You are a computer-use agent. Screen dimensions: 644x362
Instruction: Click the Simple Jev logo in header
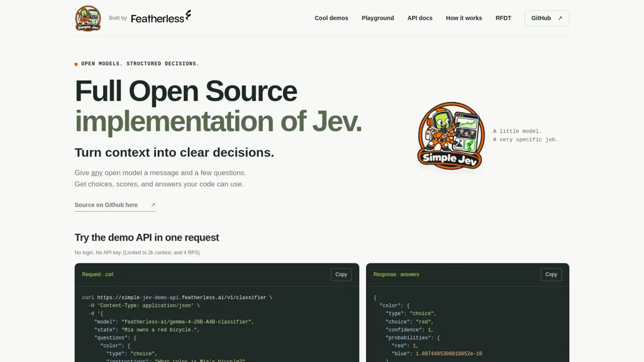(88, 18)
